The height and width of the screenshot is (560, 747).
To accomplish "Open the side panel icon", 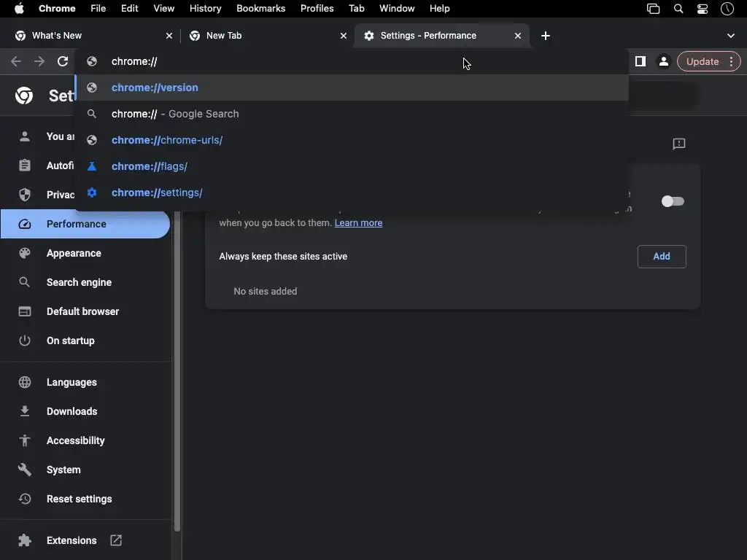I will [640, 61].
